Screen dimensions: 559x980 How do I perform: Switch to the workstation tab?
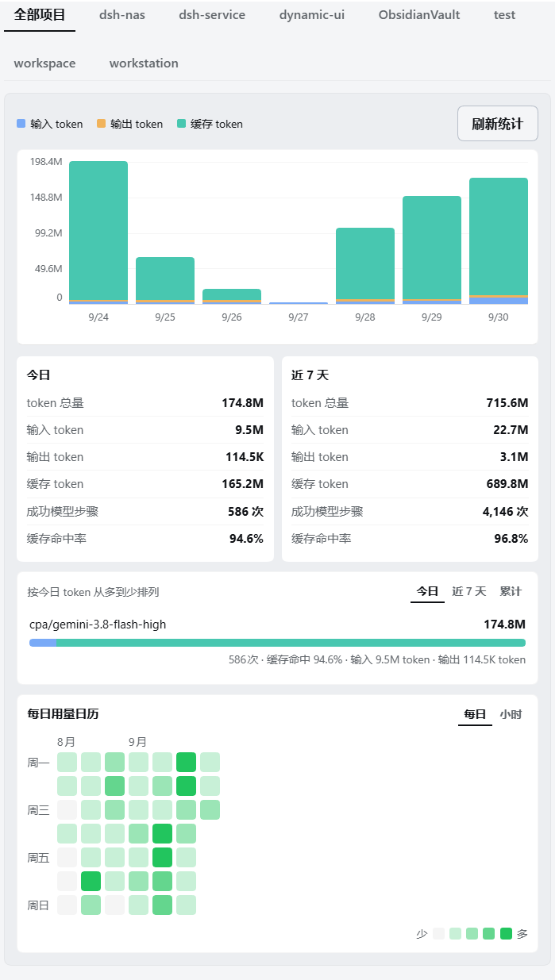point(144,63)
